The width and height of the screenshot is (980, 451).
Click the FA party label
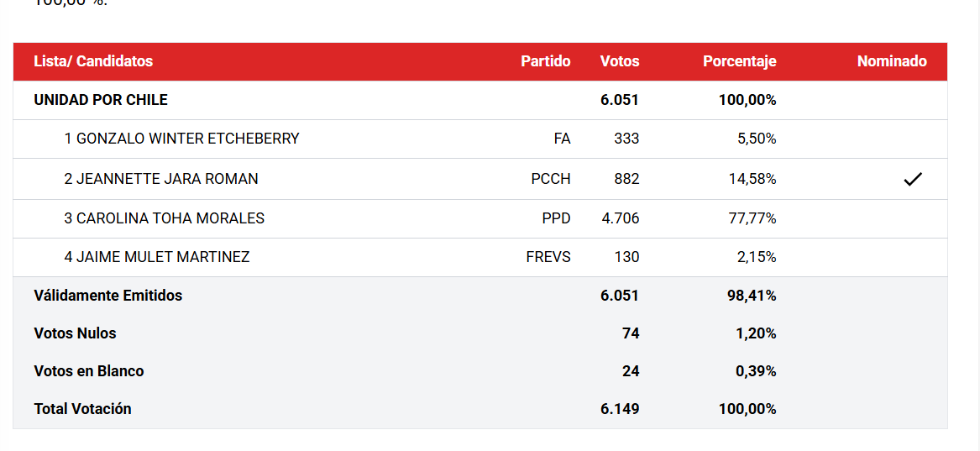point(562,139)
